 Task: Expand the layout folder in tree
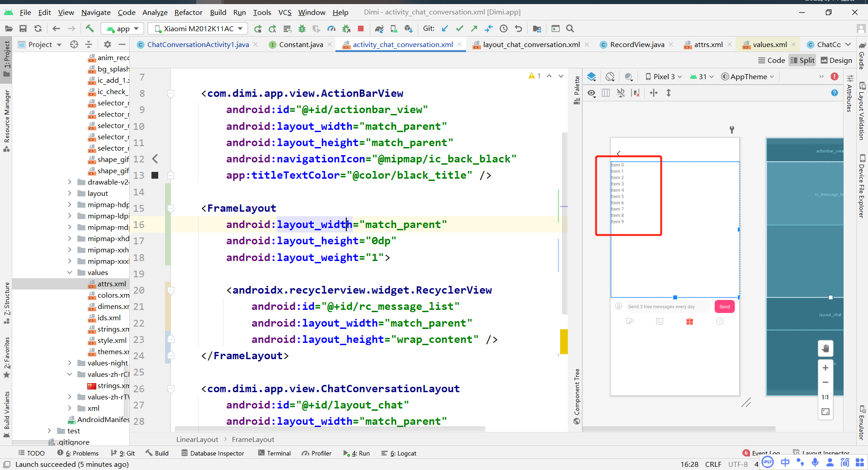[70, 193]
